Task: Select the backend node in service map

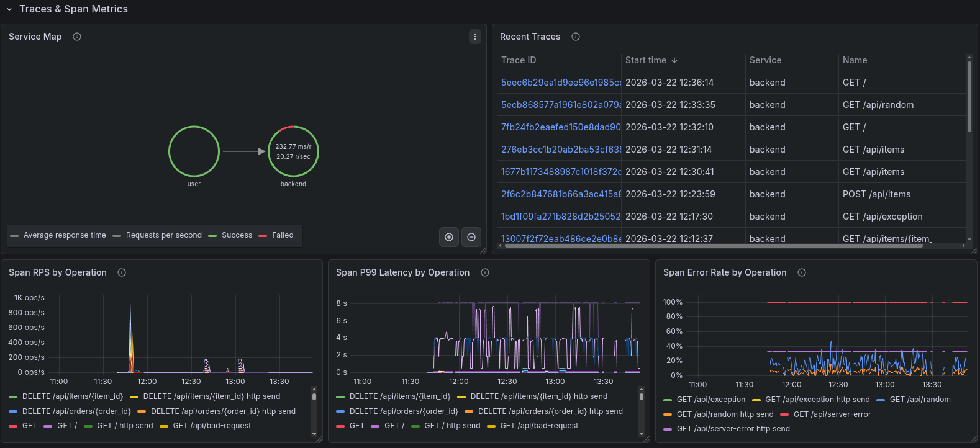Action: (x=293, y=151)
